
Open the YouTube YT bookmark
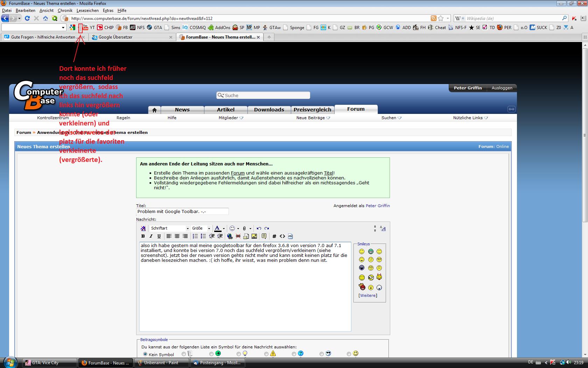coord(89,27)
